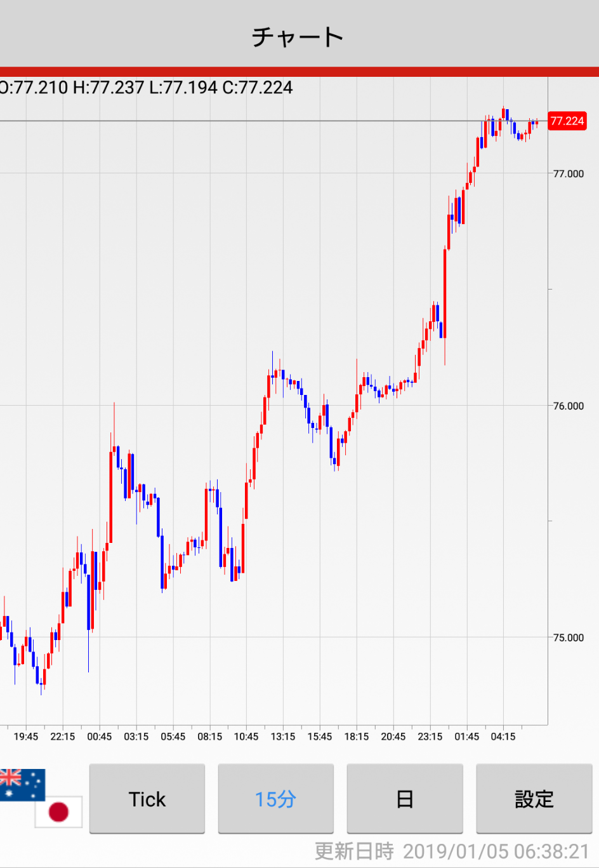Pick the 23:15 time axis marker
The width and height of the screenshot is (599, 868).
coord(430,737)
